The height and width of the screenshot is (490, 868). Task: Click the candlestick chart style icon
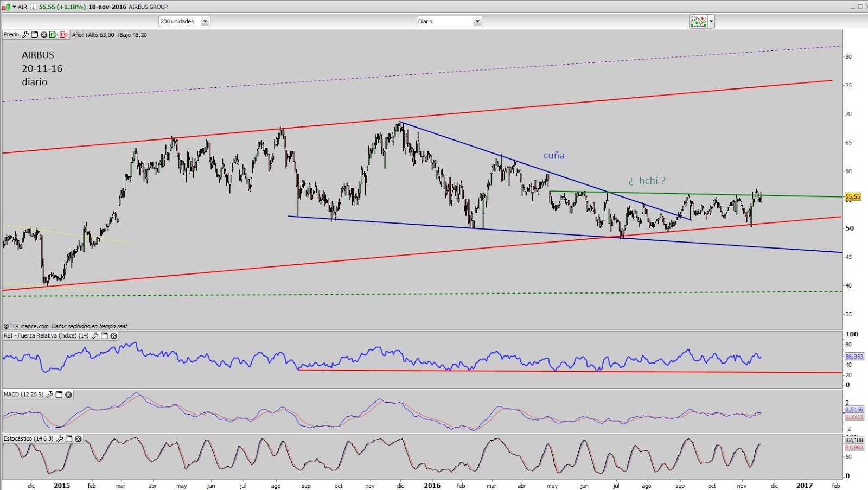[x=7, y=7]
